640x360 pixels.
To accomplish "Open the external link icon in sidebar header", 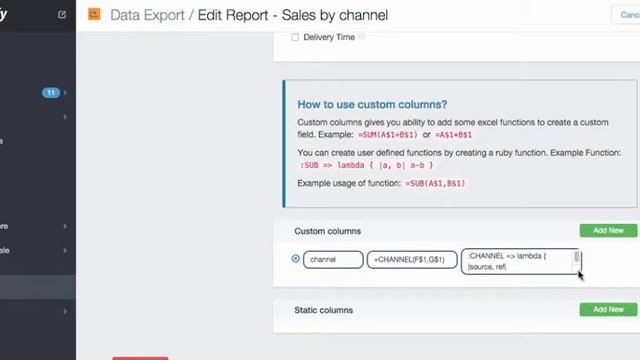I will point(62,15).
